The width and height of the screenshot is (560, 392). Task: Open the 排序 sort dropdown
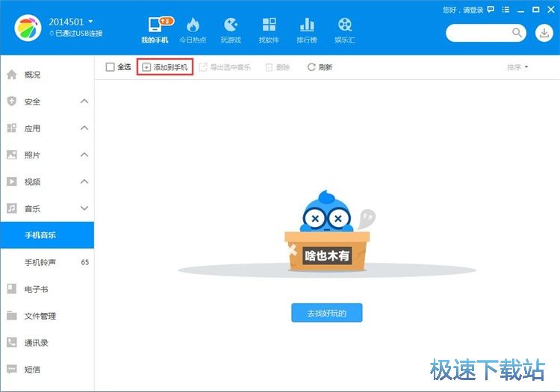click(x=517, y=67)
